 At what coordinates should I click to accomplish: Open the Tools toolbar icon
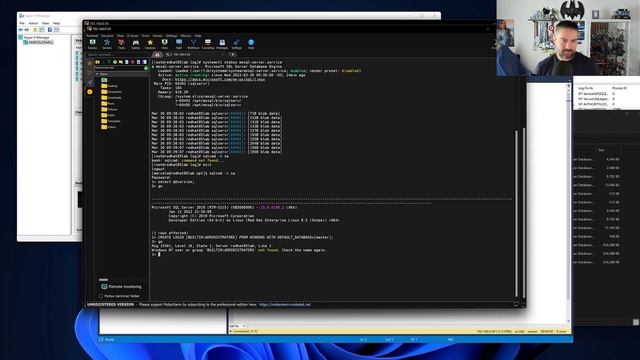coord(121,44)
